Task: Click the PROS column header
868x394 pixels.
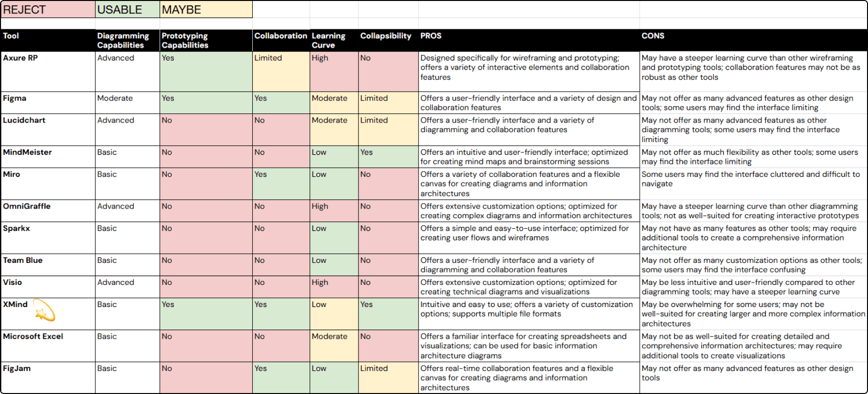Action: (529, 40)
